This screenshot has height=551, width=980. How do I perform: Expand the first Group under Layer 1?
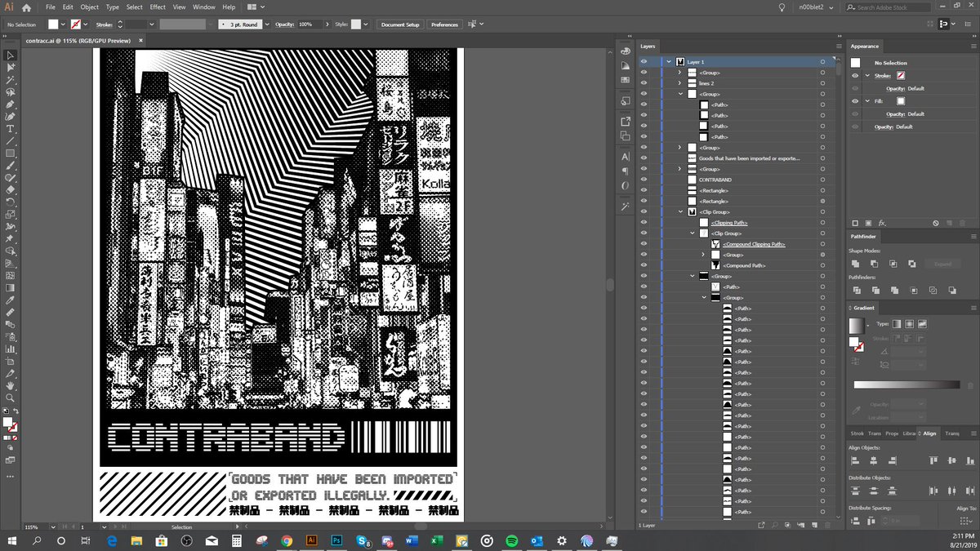(x=679, y=73)
